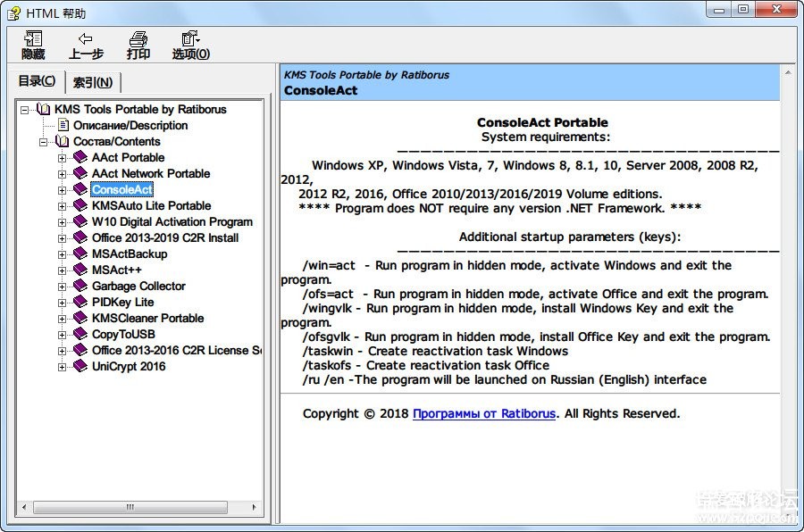This screenshot has width=804, height=532.
Task: Select the CopyToUSB topic
Action: [x=123, y=334]
